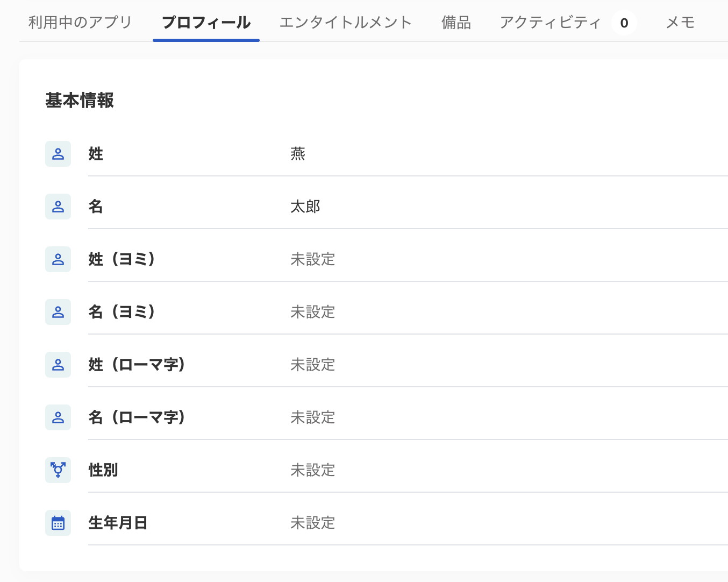Click the person icon beside 姓（ヨミ）
Screen dimensions: 728x582
pyautogui.click(x=58, y=259)
